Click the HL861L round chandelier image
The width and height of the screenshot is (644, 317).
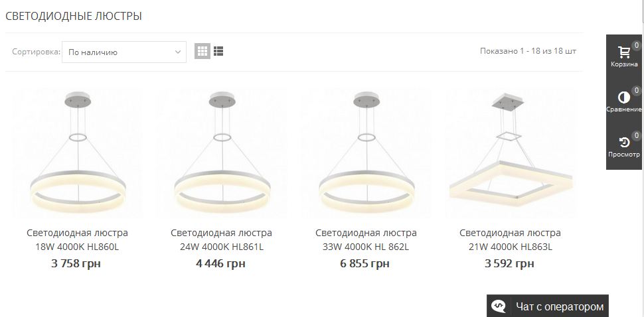pyautogui.click(x=221, y=153)
